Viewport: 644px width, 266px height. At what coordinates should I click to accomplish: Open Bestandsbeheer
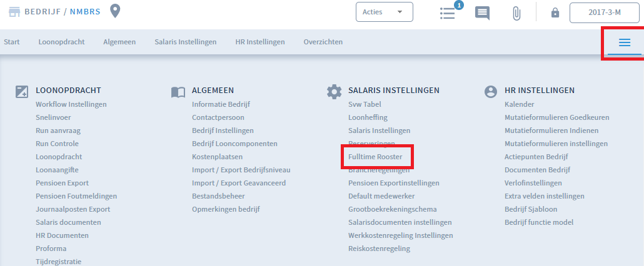point(218,196)
